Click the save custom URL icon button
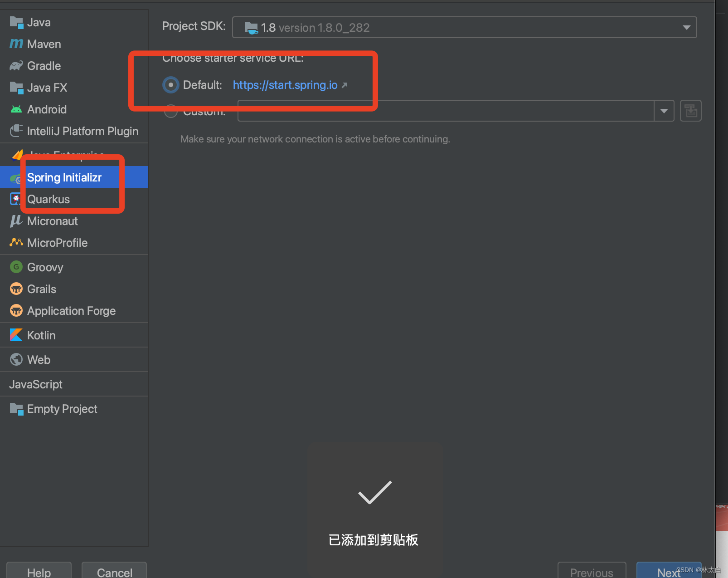 point(691,111)
